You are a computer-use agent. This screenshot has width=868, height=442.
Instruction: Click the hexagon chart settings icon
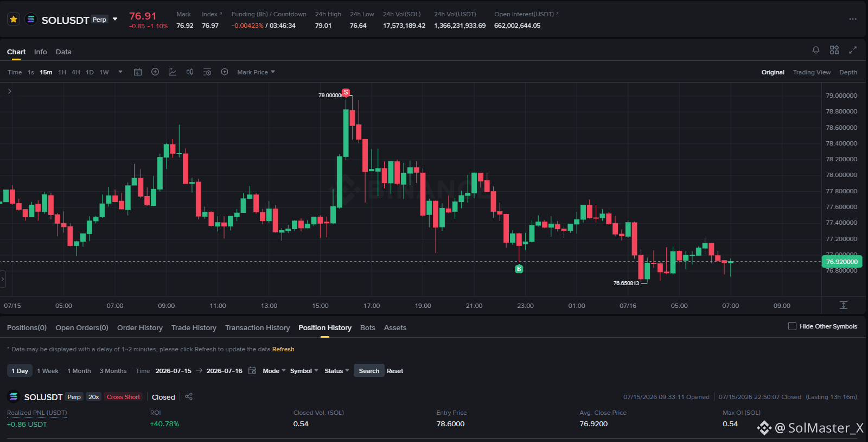pyautogui.click(x=225, y=72)
